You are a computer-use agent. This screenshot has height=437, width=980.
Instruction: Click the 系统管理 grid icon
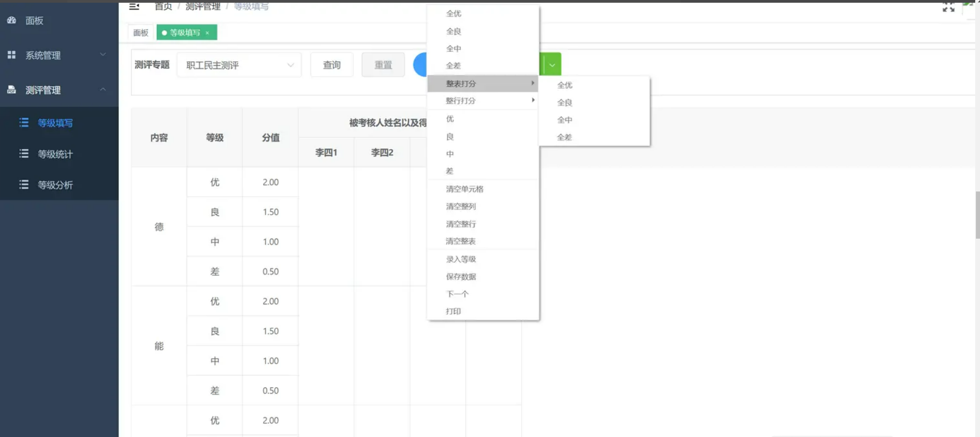(x=11, y=54)
